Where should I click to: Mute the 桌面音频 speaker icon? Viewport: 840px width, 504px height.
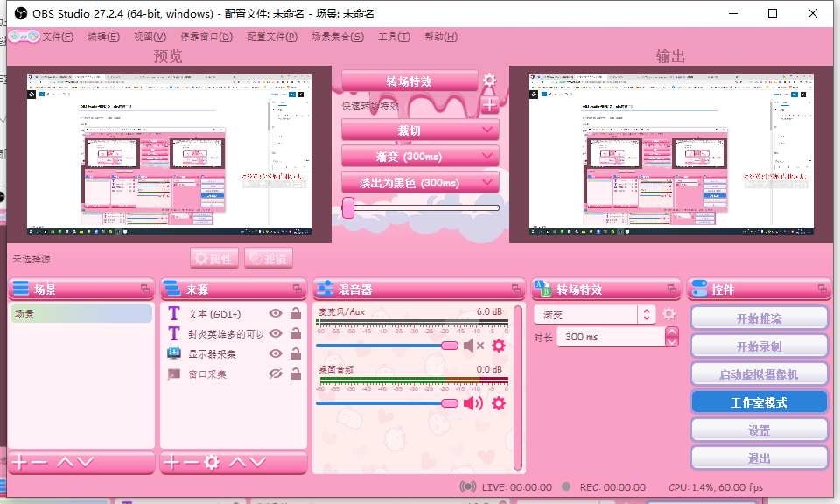(473, 403)
